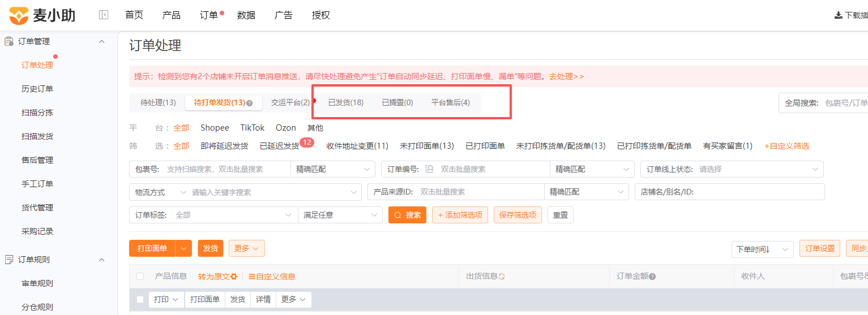Click the 订单规则 section icon

[9, 260]
